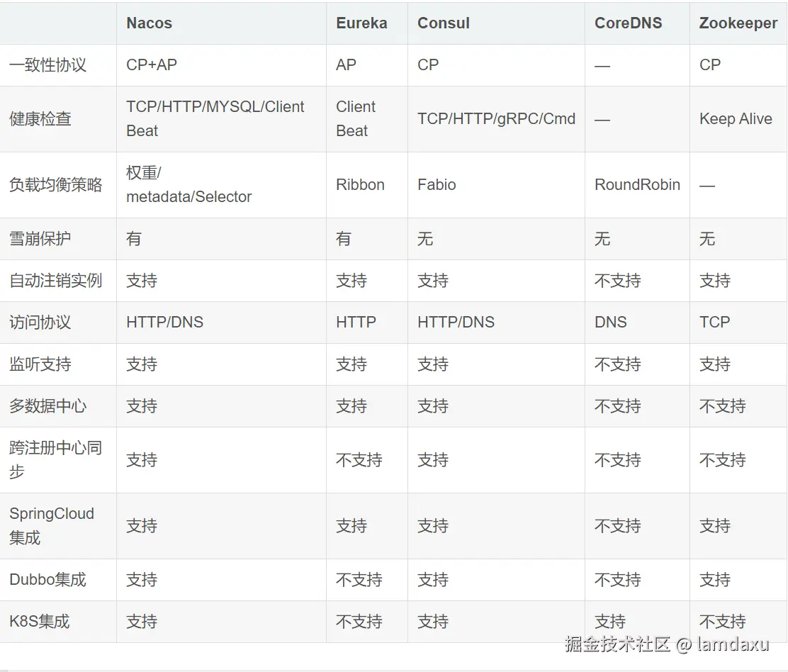The image size is (788, 672).
Task: Click the Nacos column header
Action: [149, 23]
